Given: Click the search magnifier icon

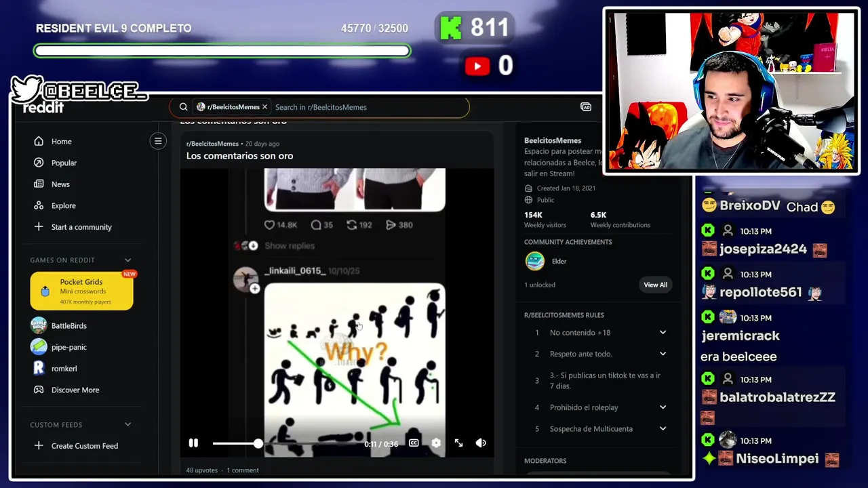Looking at the screenshot, I should [183, 107].
